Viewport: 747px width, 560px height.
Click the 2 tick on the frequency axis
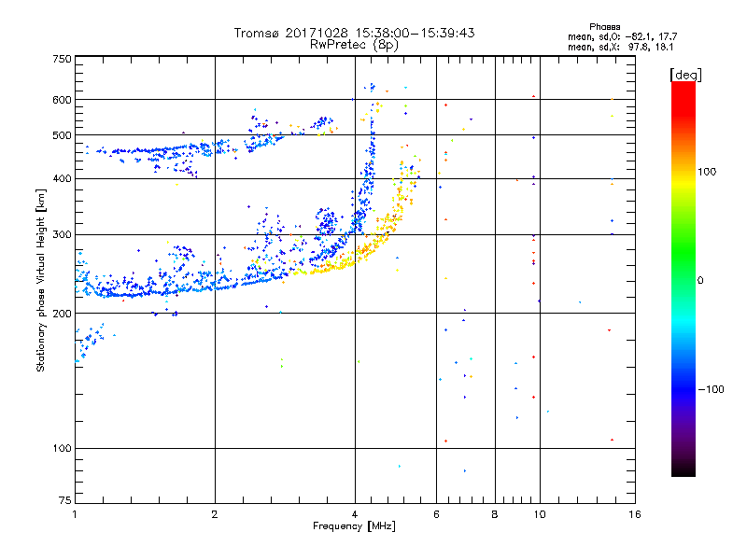[215, 514]
